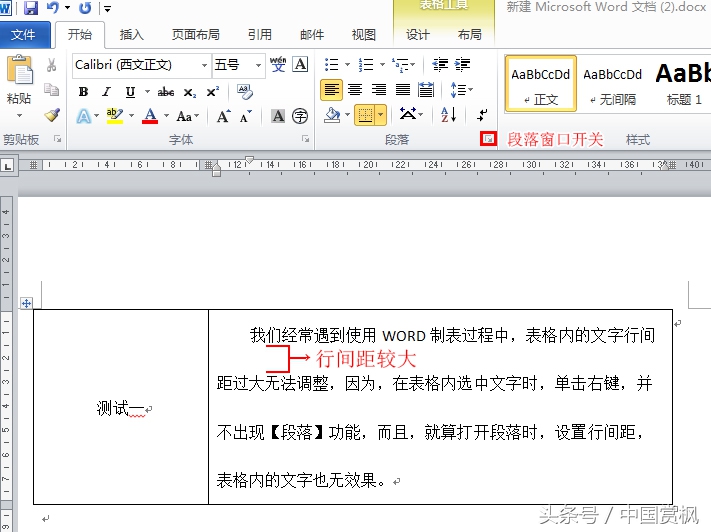Screen dimensions: 711x532
Task: Shrink font size with small A
Action: [x=246, y=117]
